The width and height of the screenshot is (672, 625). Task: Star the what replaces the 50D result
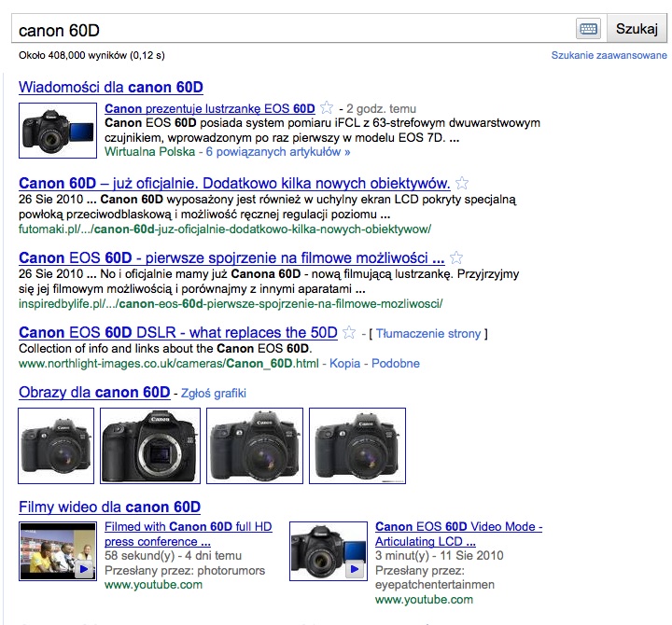349,332
